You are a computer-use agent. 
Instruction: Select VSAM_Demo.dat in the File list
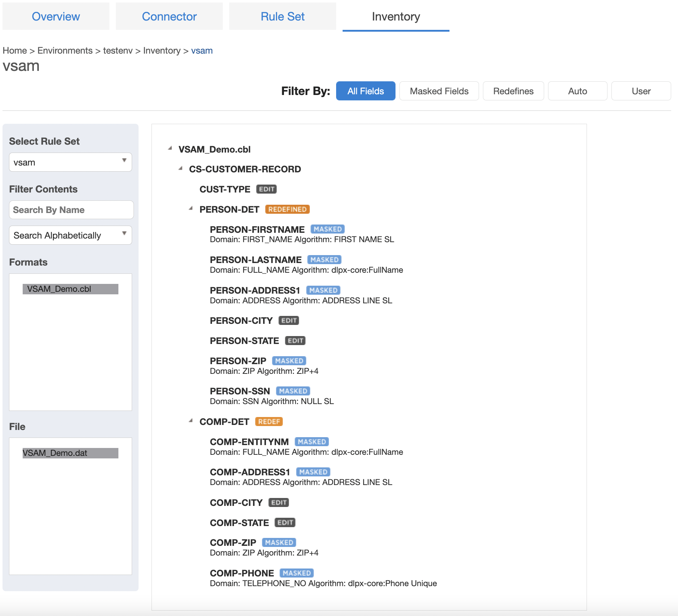click(x=71, y=453)
